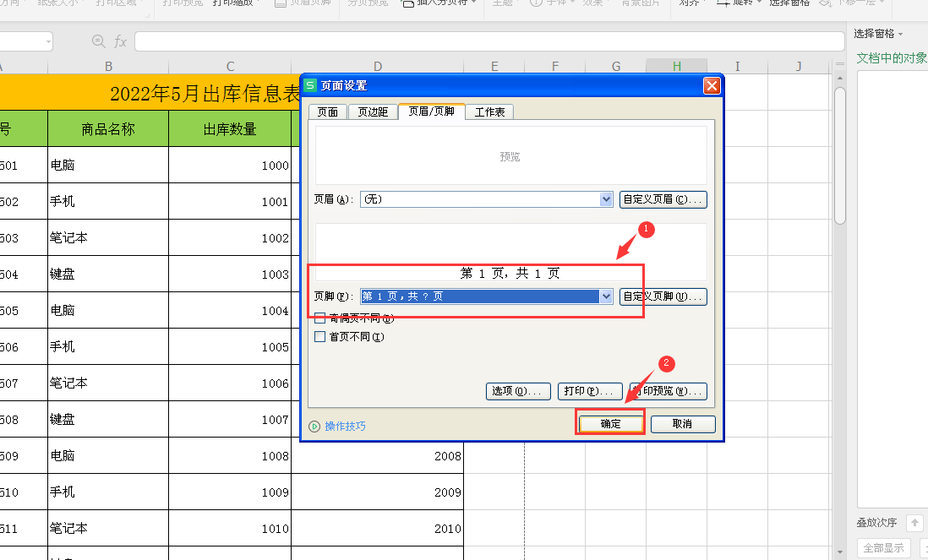Click the cell containing 2010
The image size is (928, 560).
(378, 529)
